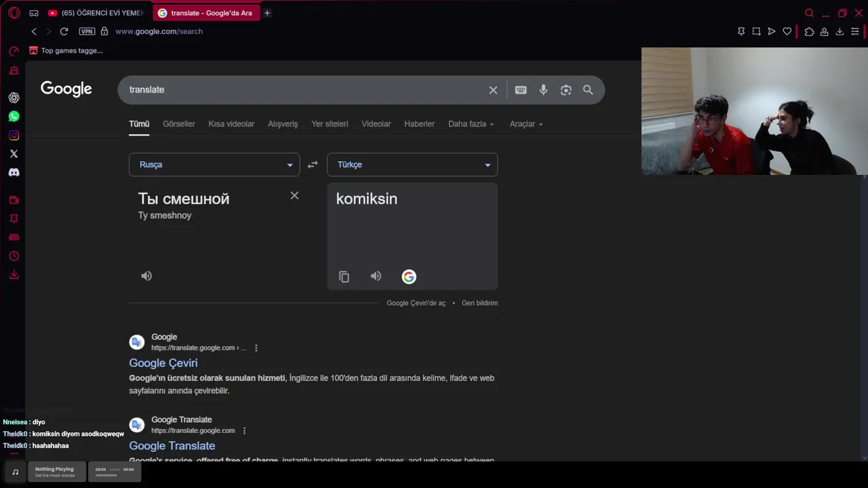Open history clock icon in sidebar

point(14,256)
